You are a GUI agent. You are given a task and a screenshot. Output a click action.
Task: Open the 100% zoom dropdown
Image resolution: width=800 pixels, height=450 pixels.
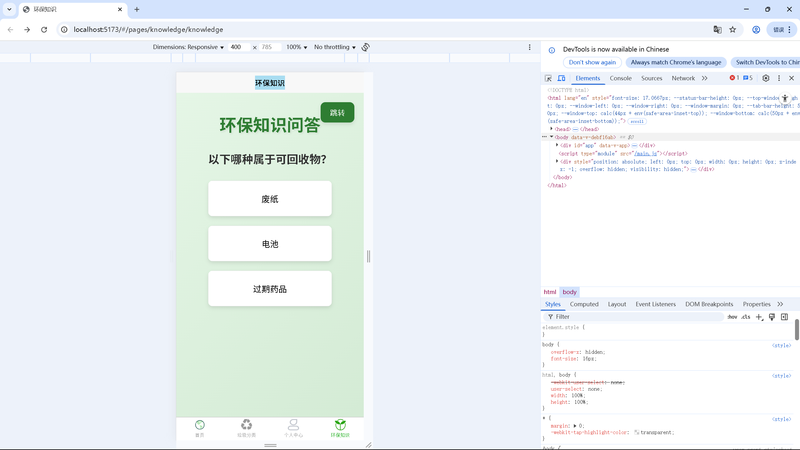(x=296, y=47)
